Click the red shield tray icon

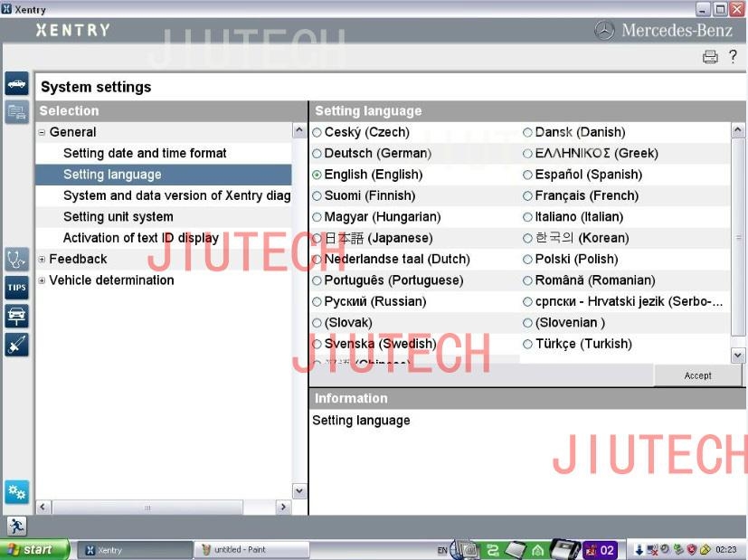(x=691, y=549)
